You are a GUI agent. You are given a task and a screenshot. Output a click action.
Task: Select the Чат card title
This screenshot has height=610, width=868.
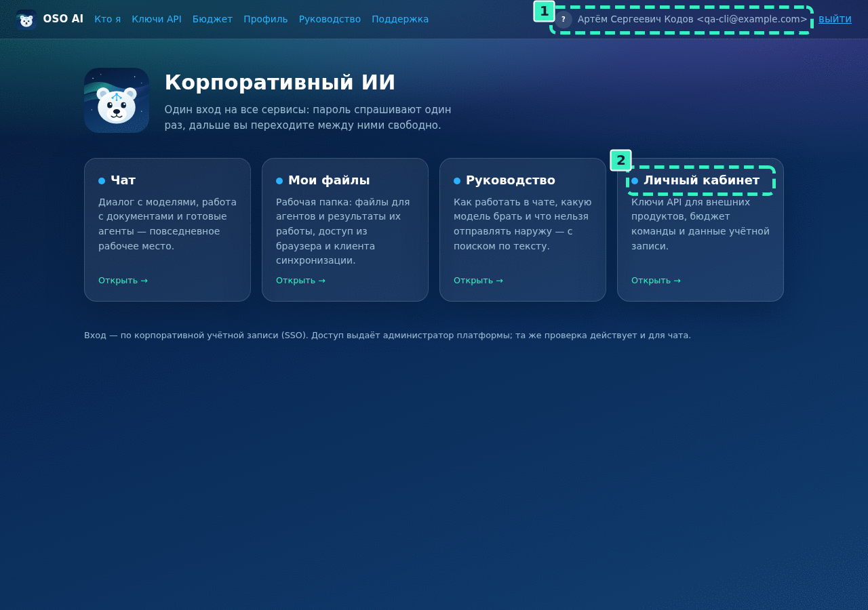coord(123,180)
